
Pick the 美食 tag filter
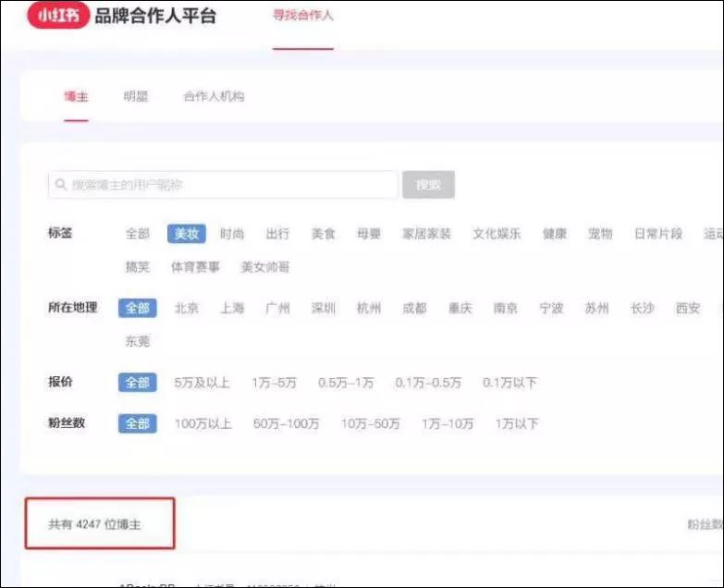[324, 234]
